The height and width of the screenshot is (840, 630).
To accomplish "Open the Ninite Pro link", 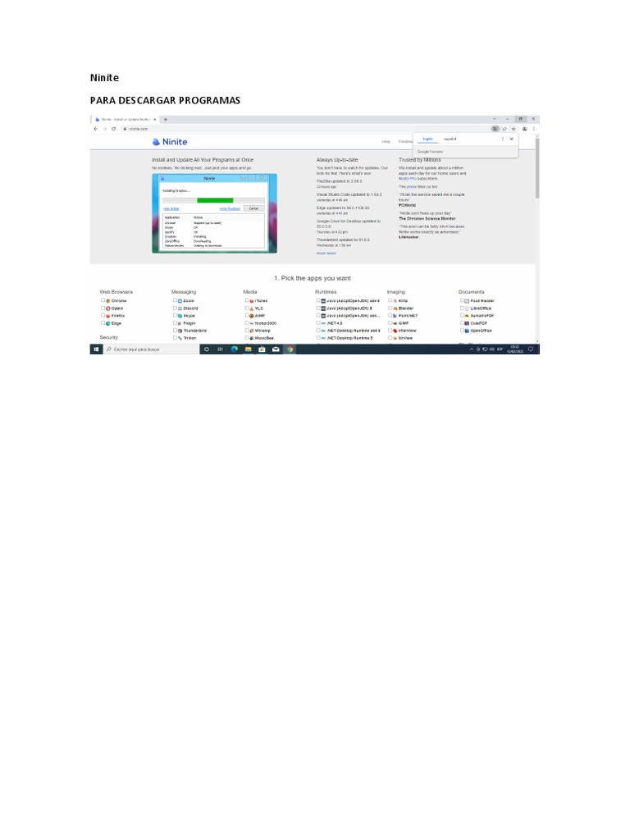I will [x=407, y=178].
